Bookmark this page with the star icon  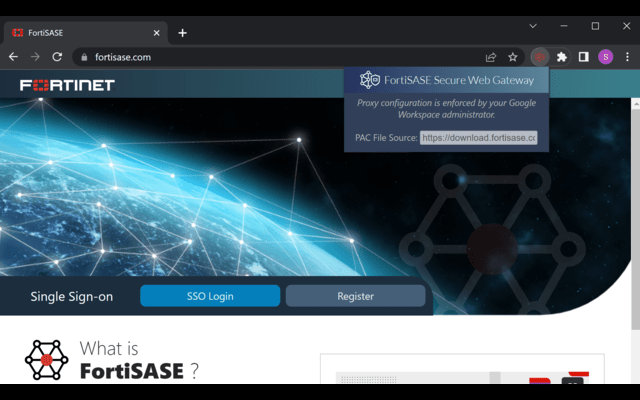coord(513,57)
